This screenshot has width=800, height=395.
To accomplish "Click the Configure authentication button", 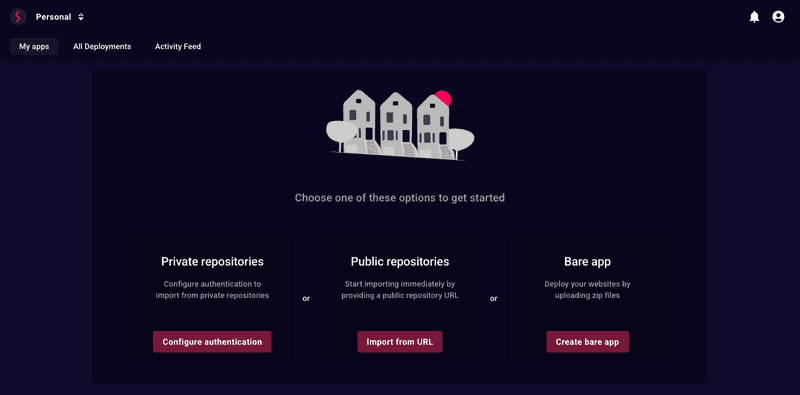I will pos(212,342).
